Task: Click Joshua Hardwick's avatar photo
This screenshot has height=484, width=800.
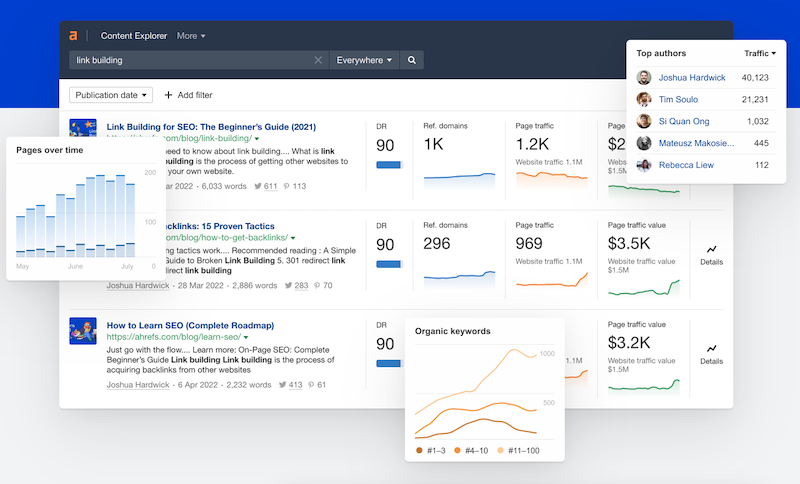Action: tap(644, 78)
